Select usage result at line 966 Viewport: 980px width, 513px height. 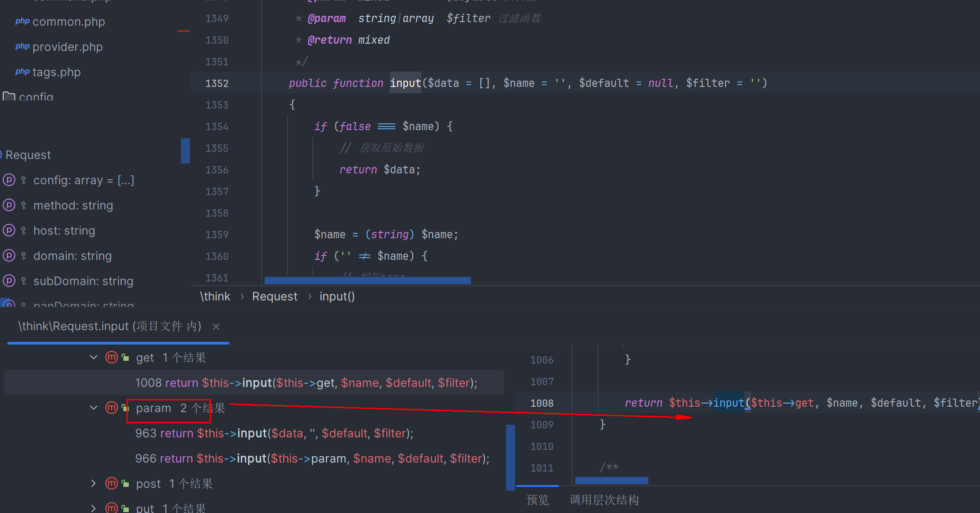click(312, 459)
